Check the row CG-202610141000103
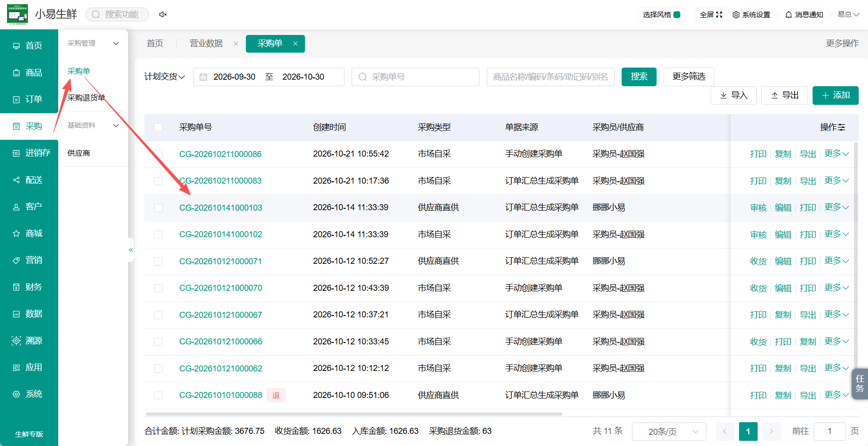Viewport: 868px width, 446px height. pyautogui.click(x=158, y=208)
